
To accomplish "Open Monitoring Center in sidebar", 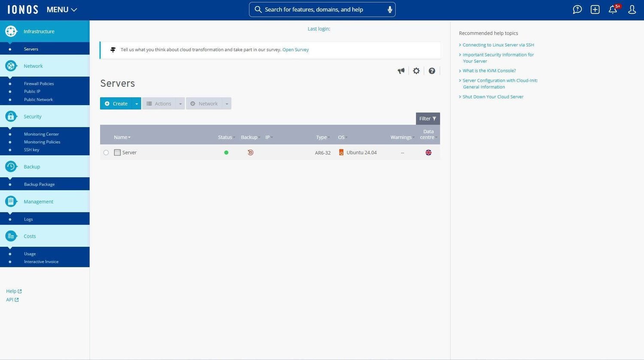I will click(x=41, y=134).
